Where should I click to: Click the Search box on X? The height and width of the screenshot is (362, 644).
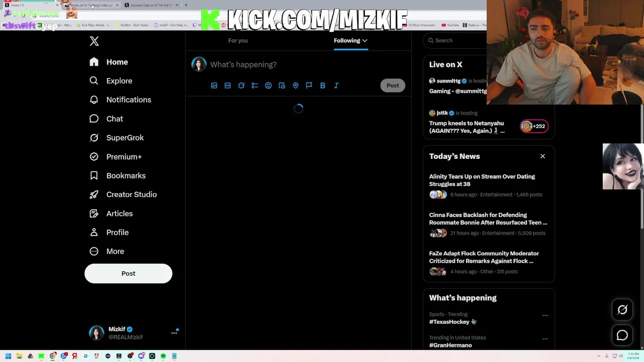tap(455, 40)
